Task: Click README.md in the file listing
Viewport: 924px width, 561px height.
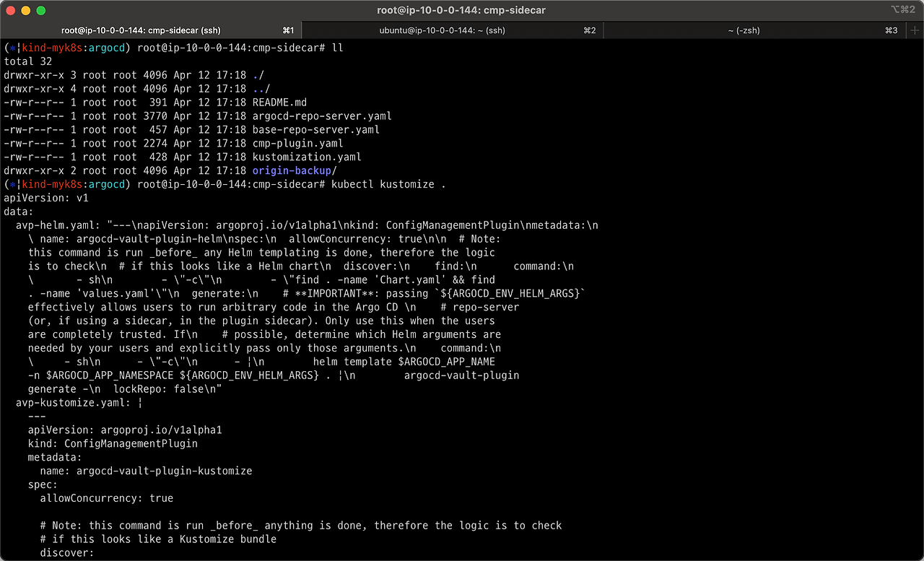Action: [x=279, y=103]
